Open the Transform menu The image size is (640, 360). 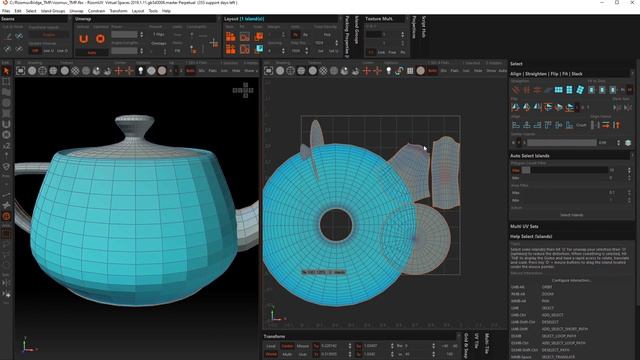pos(118,11)
